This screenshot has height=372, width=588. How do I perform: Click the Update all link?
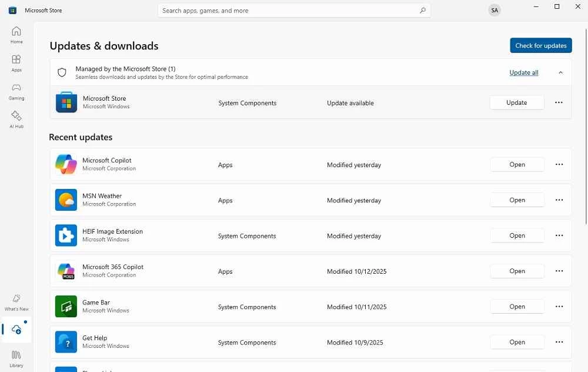click(x=523, y=73)
